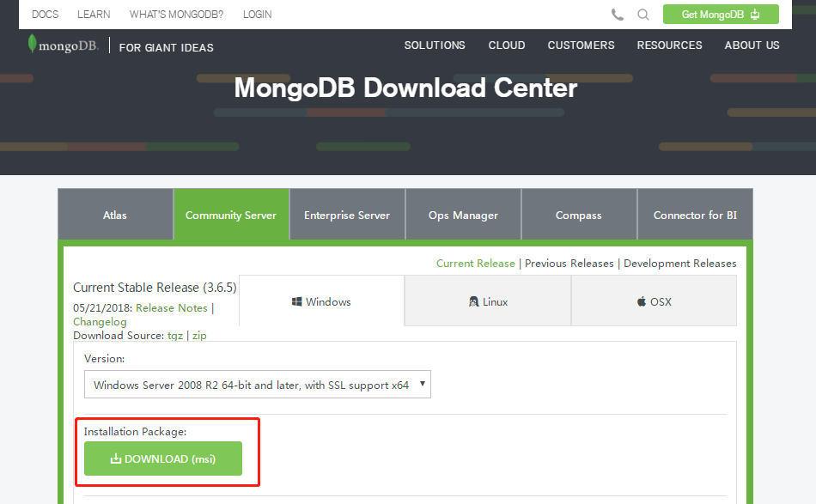Open the Changelog link
Screen dimensions: 816x504
click(x=100, y=322)
